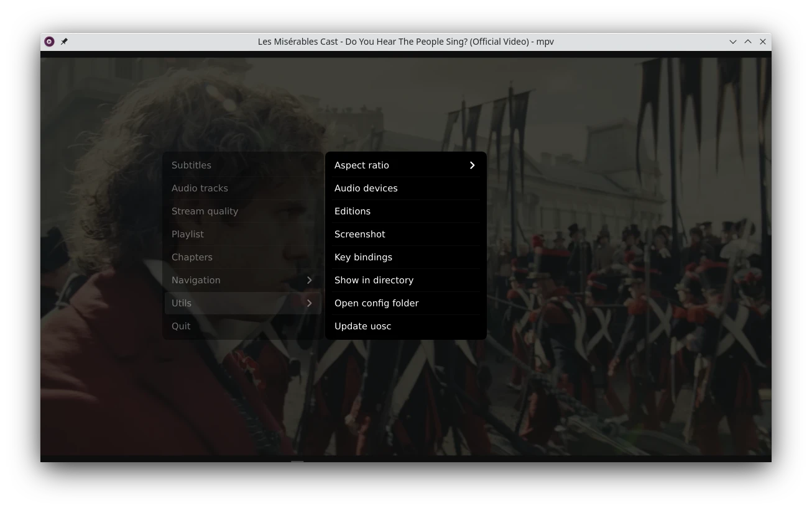
Task: Click the mpv application icon in title bar
Action: pyautogui.click(x=49, y=42)
